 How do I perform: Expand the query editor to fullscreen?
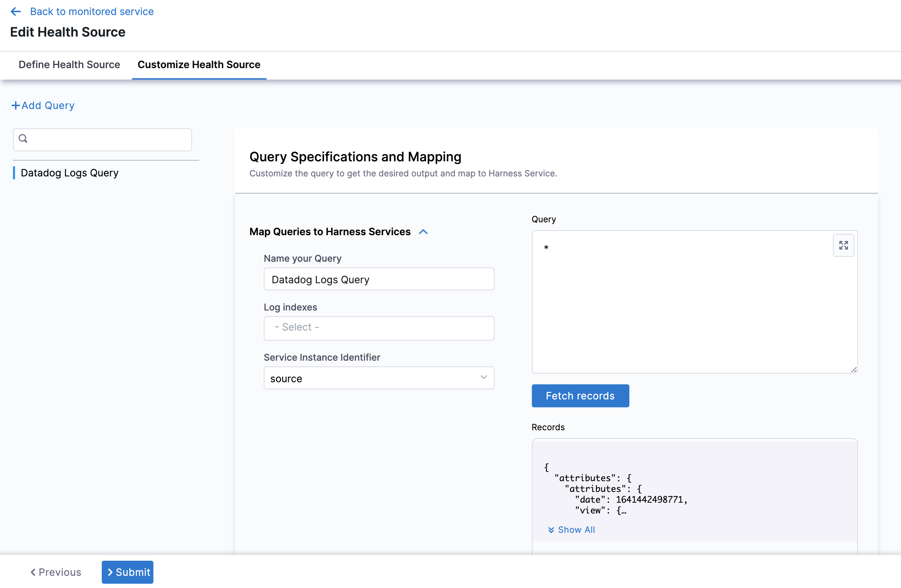tap(843, 245)
